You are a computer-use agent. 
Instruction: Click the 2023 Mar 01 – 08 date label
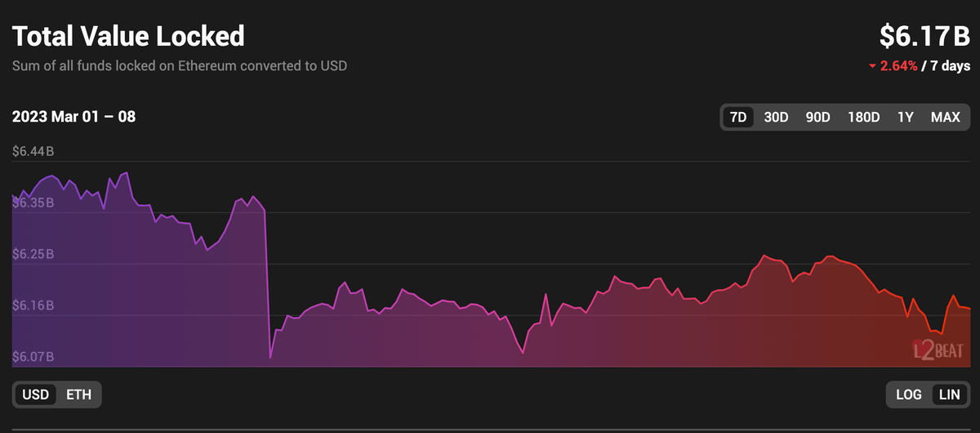click(73, 117)
